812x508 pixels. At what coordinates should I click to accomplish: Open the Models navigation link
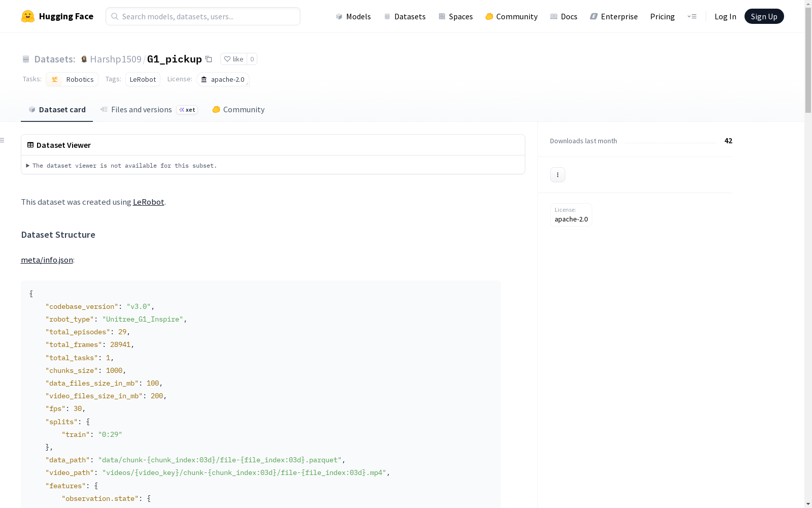click(x=353, y=16)
